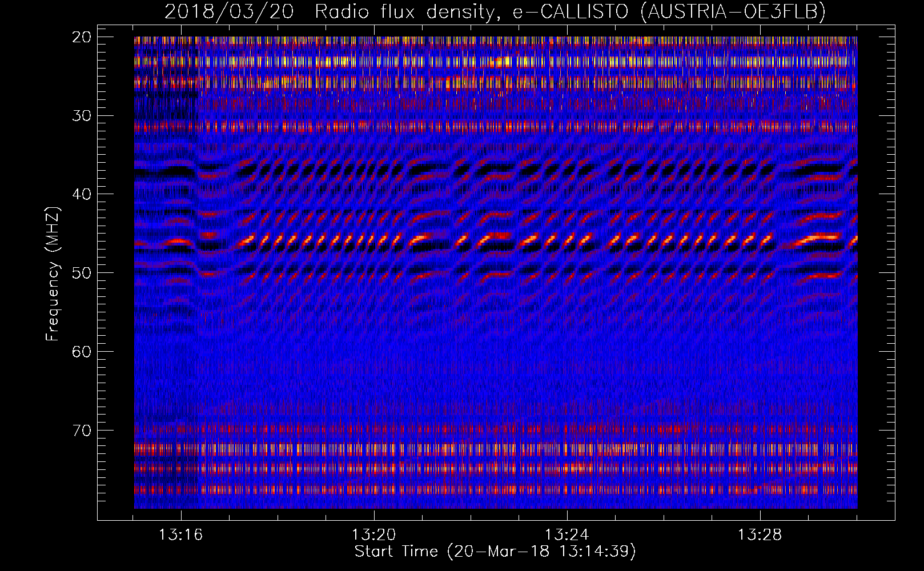Click the 50 MHz frequency tick label
The width and height of the screenshot is (924, 571).
coord(82,273)
